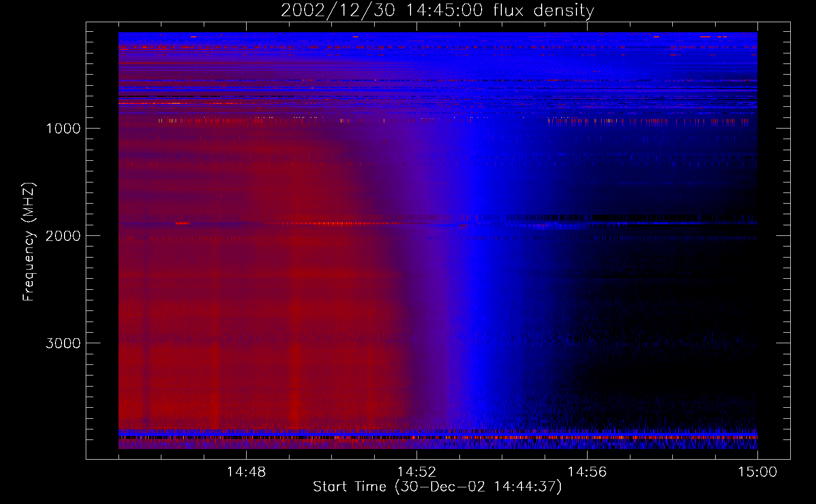Image resolution: width=816 pixels, height=504 pixels.
Task: Click the 14:48 time tick label
Action: click(246, 472)
